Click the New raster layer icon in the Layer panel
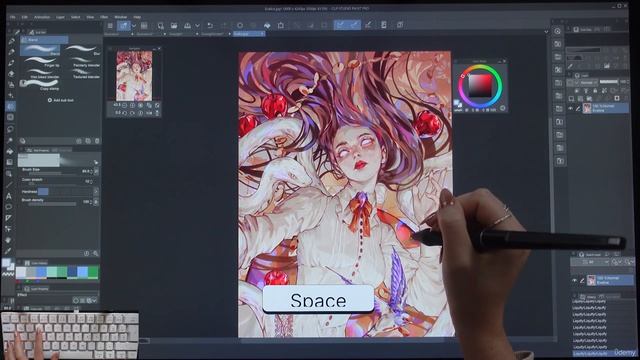 pos(571,98)
